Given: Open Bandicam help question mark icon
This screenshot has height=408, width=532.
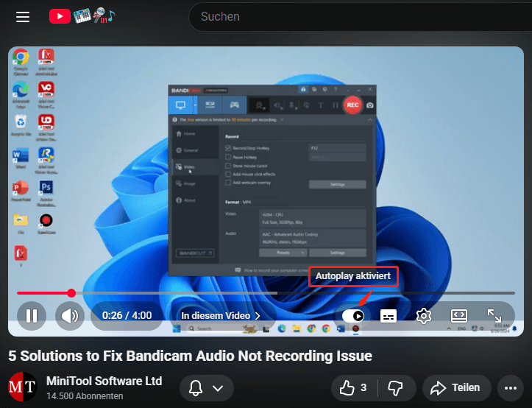Looking at the screenshot, I should (x=336, y=89).
